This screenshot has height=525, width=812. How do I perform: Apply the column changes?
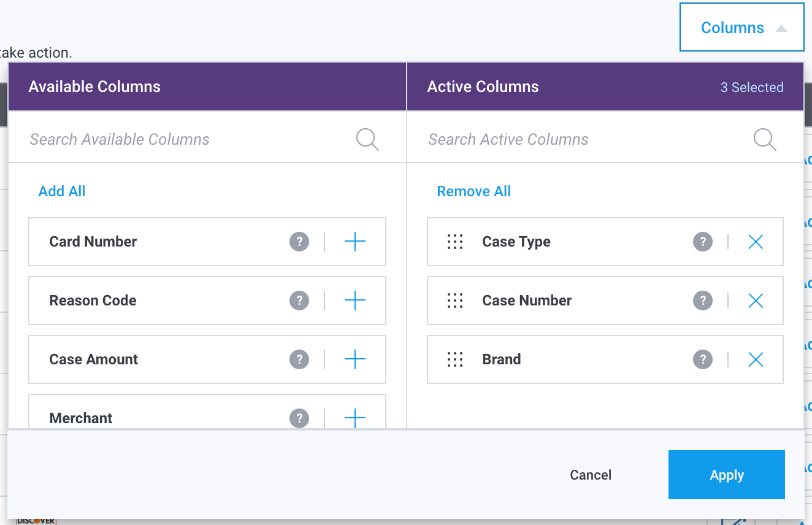[x=726, y=475]
